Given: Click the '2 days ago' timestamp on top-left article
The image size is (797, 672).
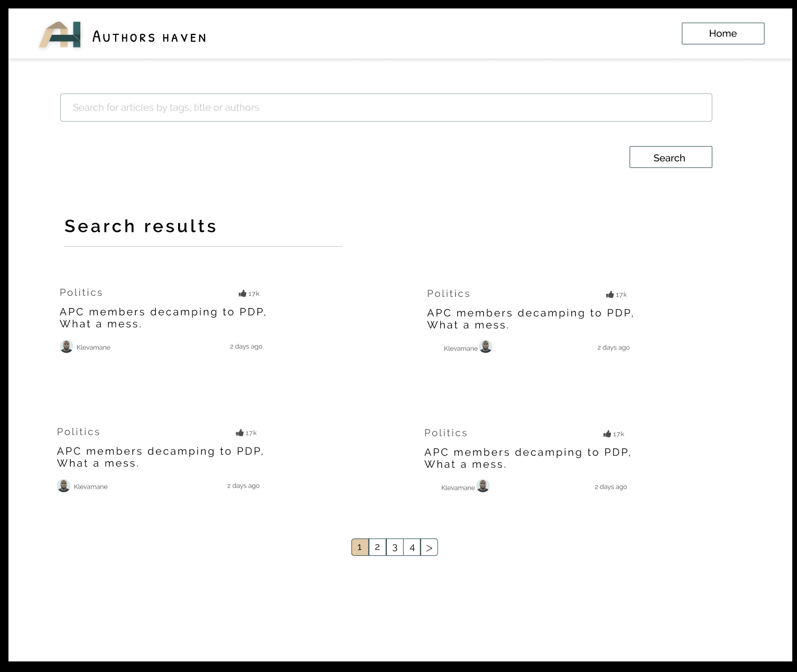Looking at the screenshot, I should 246,346.
